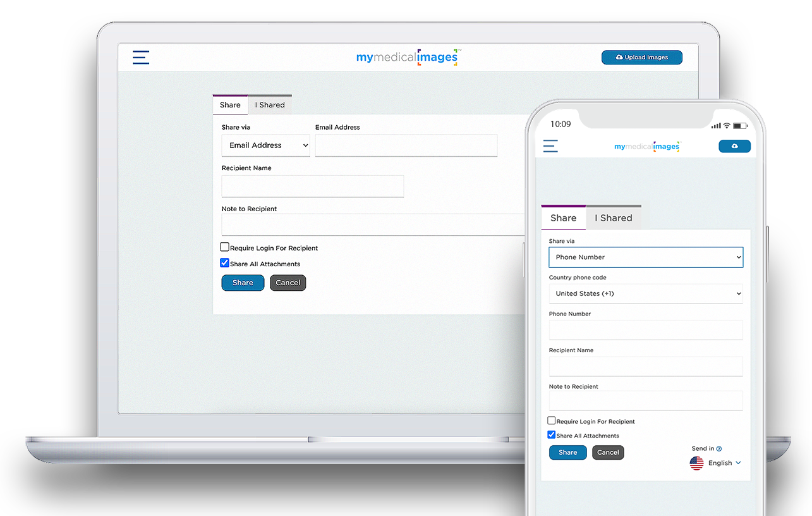Viewport: 812px width, 516px height.
Task: Tap the Note to Recipient field on the phone
Action: [x=646, y=401]
